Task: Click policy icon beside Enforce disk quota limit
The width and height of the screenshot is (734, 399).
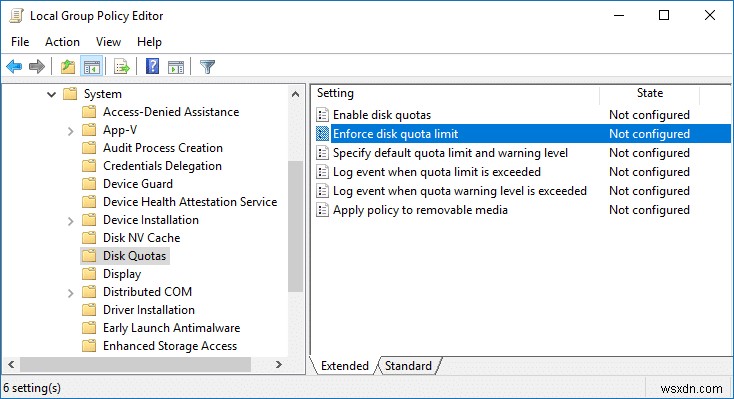Action: pyautogui.click(x=323, y=133)
